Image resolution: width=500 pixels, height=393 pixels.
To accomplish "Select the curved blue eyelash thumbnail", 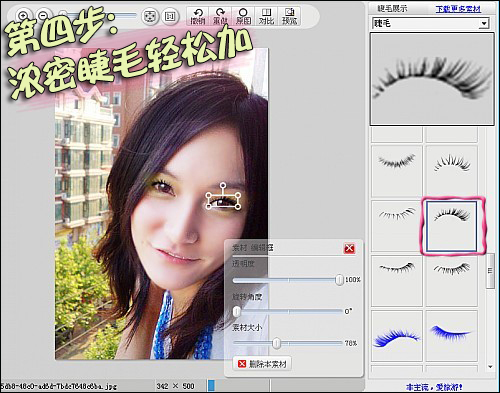I will 396,335.
